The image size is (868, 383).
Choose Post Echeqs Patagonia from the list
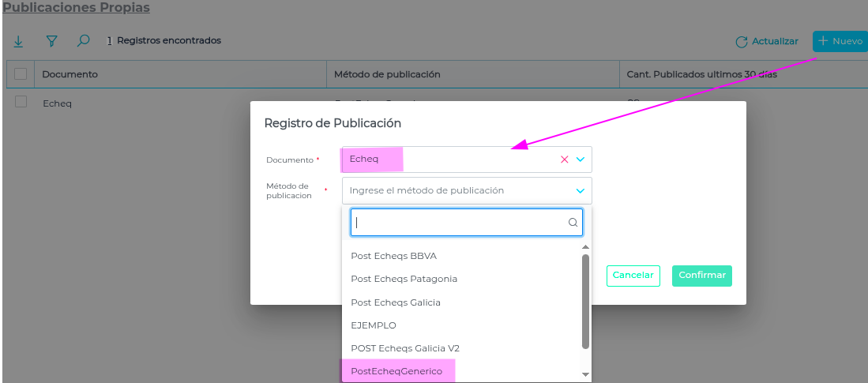[404, 279]
